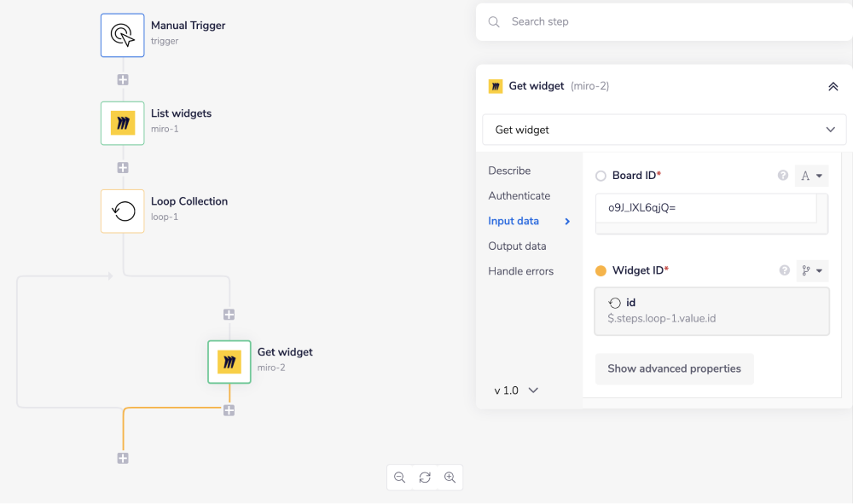Switch to the Authenticate section

coord(519,195)
